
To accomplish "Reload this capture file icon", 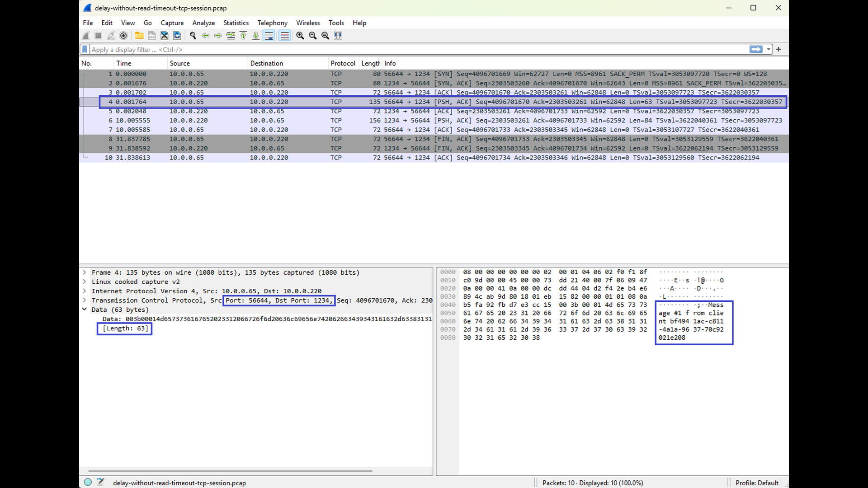I will tap(177, 36).
